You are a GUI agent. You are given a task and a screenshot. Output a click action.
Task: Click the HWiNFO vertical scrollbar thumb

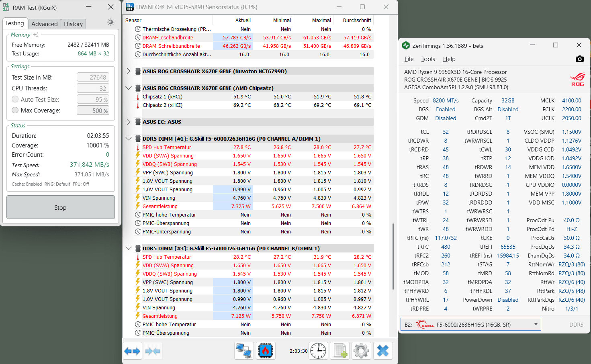[393, 256]
